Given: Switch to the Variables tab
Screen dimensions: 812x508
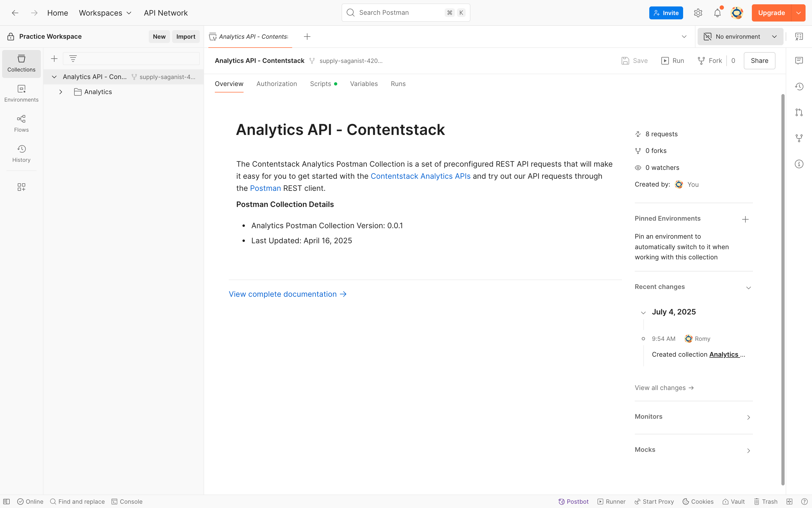Looking at the screenshot, I should coord(364,84).
